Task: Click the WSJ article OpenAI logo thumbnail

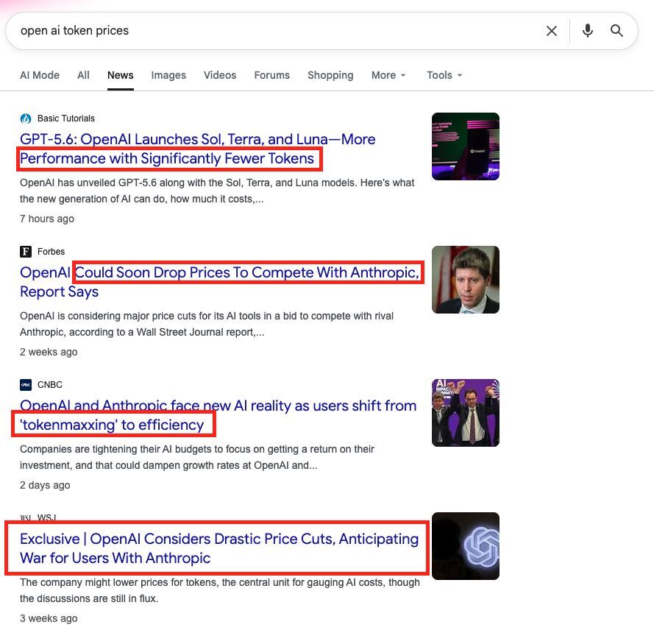Action: [466, 546]
